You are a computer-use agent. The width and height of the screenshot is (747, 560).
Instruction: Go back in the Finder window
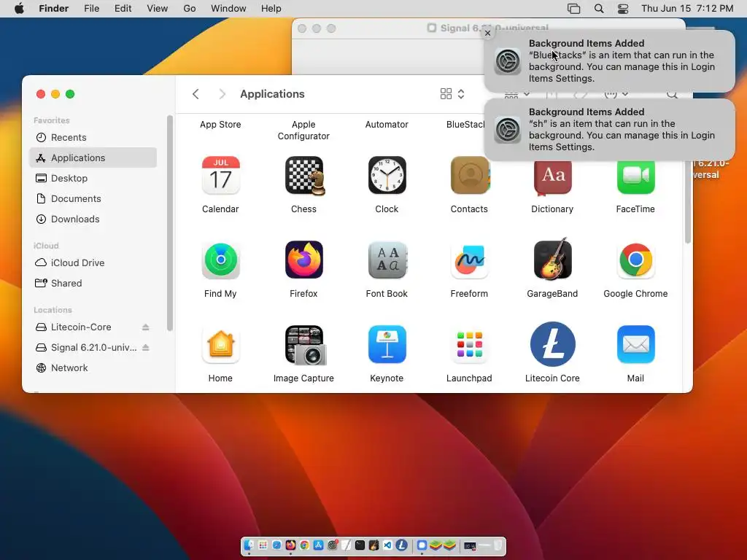196,94
